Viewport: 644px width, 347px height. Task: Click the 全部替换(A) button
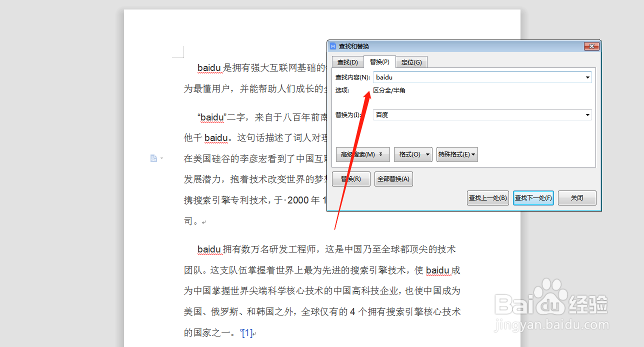pyautogui.click(x=393, y=179)
